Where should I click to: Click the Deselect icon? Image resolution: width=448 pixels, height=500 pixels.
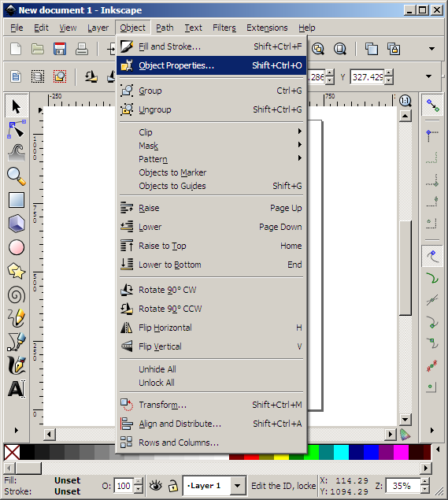coord(60,76)
